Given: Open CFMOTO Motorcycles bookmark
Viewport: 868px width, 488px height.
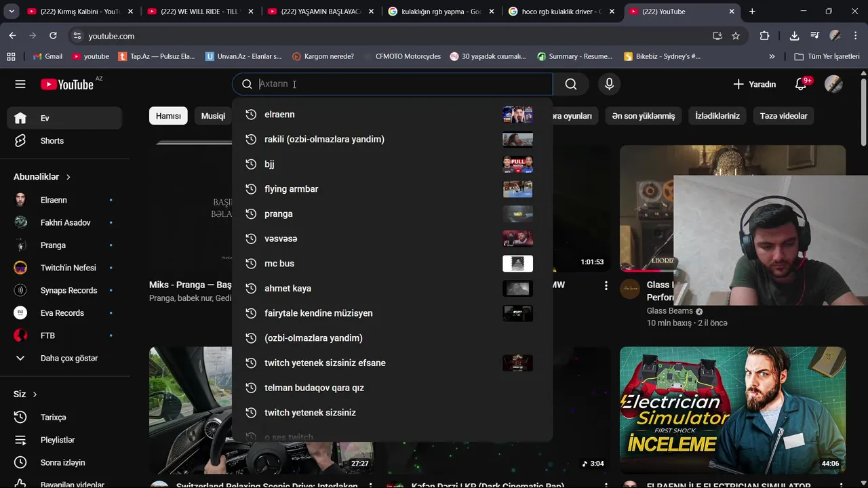Looking at the screenshot, I should pyautogui.click(x=401, y=56).
